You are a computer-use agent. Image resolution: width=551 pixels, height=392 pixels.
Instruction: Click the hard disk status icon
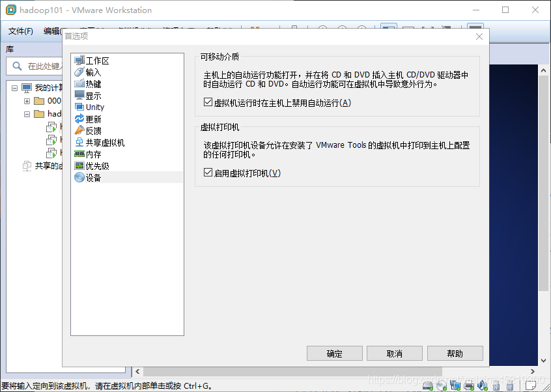[x=427, y=385]
